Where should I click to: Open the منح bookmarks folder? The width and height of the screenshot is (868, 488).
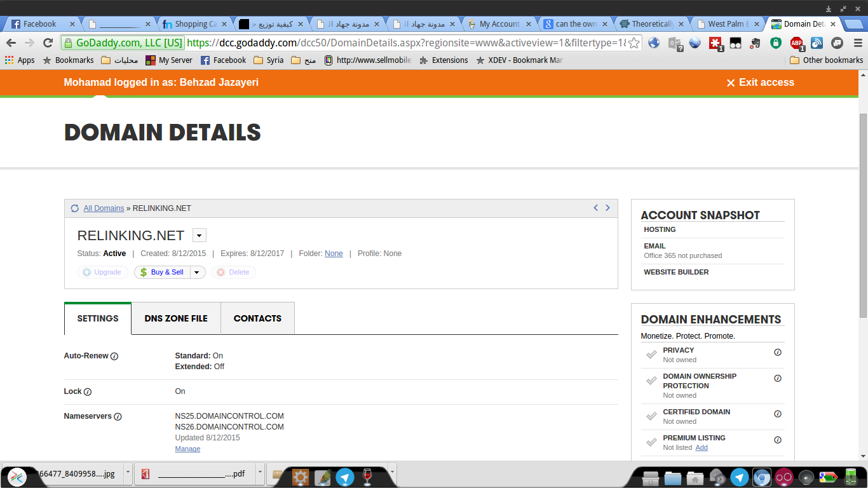click(304, 60)
